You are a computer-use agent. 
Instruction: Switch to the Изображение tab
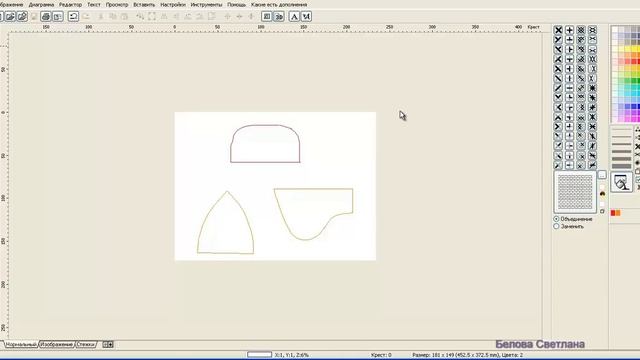(x=57, y=345)
